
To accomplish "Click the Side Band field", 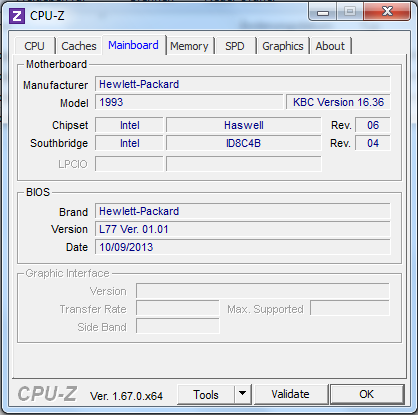I will tap(178, 326).
